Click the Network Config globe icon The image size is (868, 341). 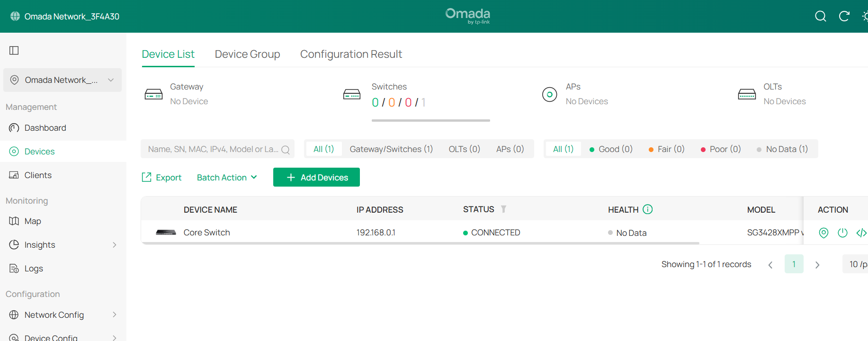[14, 315]
